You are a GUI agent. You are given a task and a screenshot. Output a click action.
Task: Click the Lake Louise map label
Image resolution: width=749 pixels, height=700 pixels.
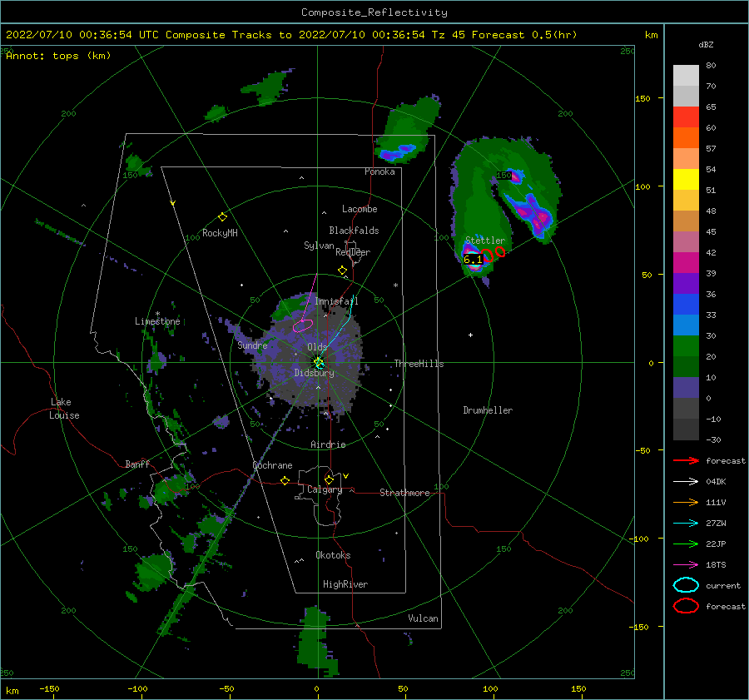pyautogui.click(x=64, y=409)
